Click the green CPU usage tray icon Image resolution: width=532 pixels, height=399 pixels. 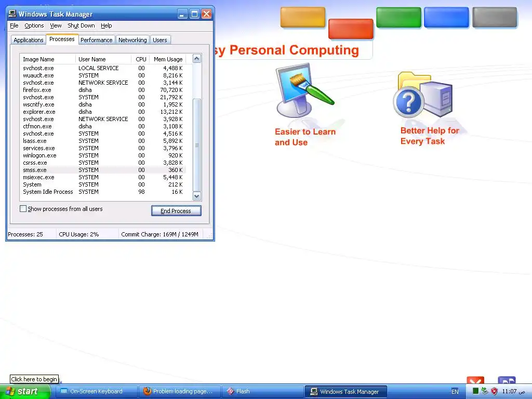click(475, 391)
